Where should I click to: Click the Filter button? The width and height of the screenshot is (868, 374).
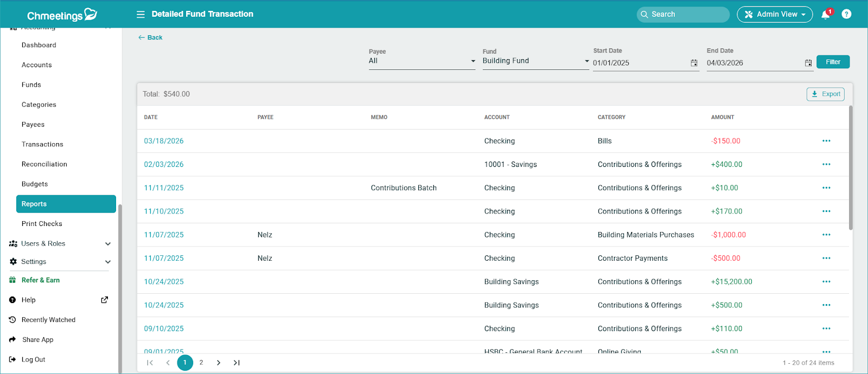(x=833, y=62)
